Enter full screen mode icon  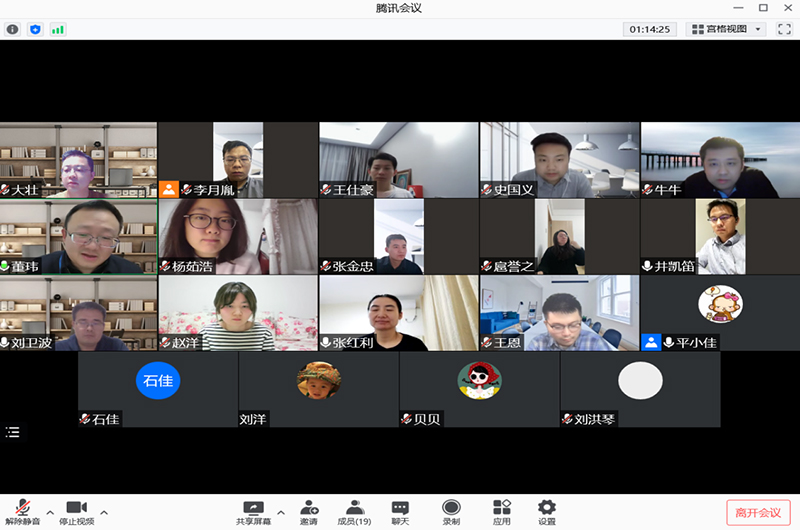pyautogui.click(x=784, y=29)
